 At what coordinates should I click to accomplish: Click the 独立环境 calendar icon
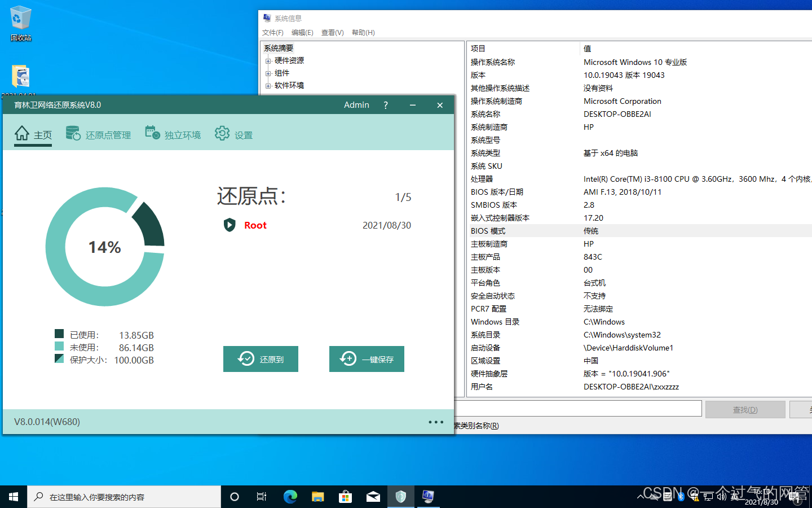point(152,133)
